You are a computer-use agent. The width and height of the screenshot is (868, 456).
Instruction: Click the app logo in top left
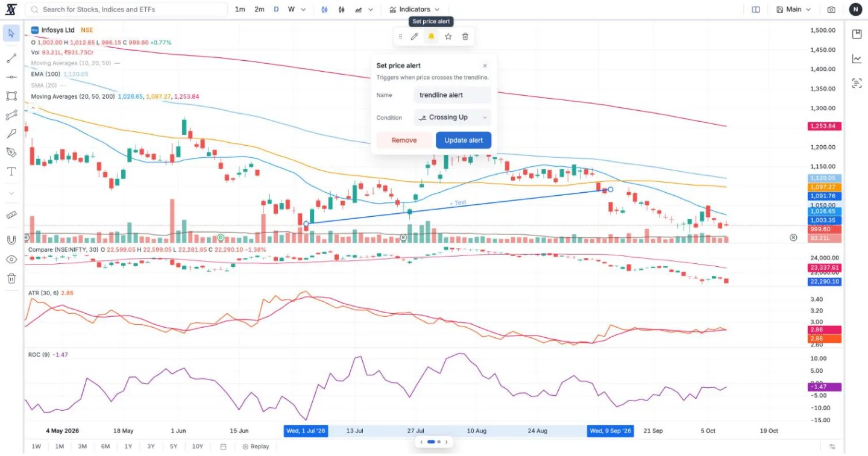[11, 10]
